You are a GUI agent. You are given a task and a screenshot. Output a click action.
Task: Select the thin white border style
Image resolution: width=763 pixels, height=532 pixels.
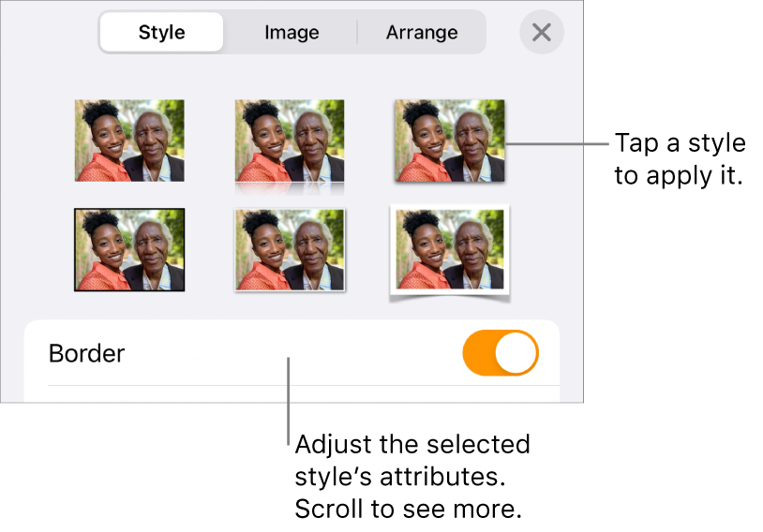[289, 250]
